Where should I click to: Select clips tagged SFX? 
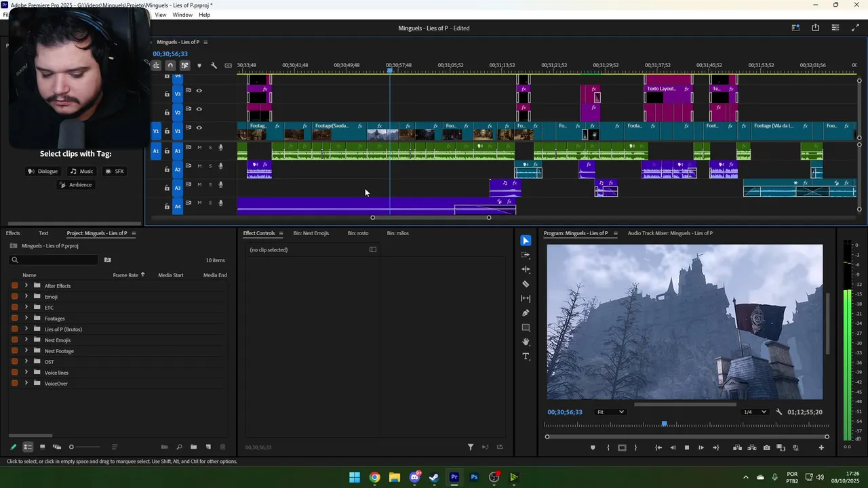click(x=114, y=171)
